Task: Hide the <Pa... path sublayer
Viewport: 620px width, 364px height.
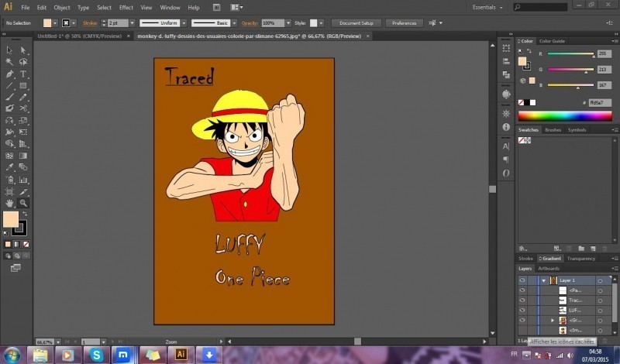Action: pos(522,290)
